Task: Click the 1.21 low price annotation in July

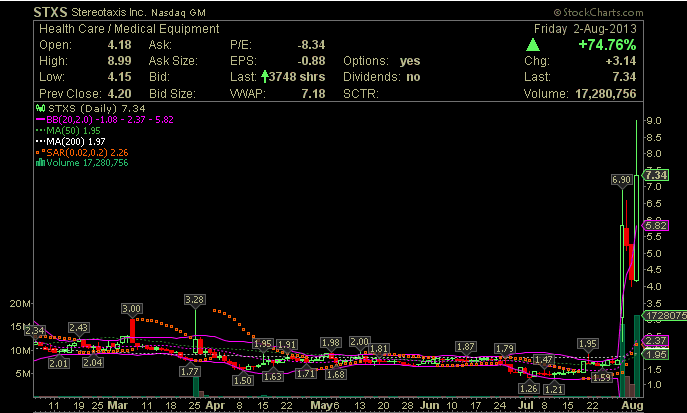Action: click(x=554, y=389)
